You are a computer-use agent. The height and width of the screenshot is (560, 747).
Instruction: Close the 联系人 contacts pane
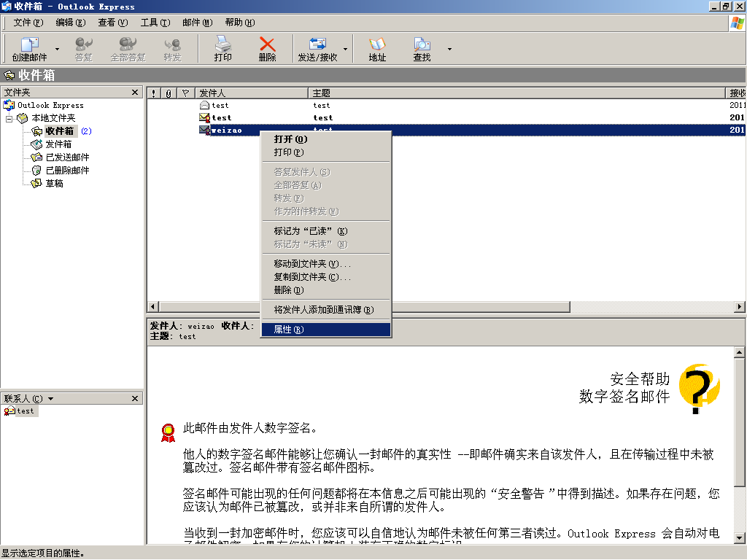135,399
